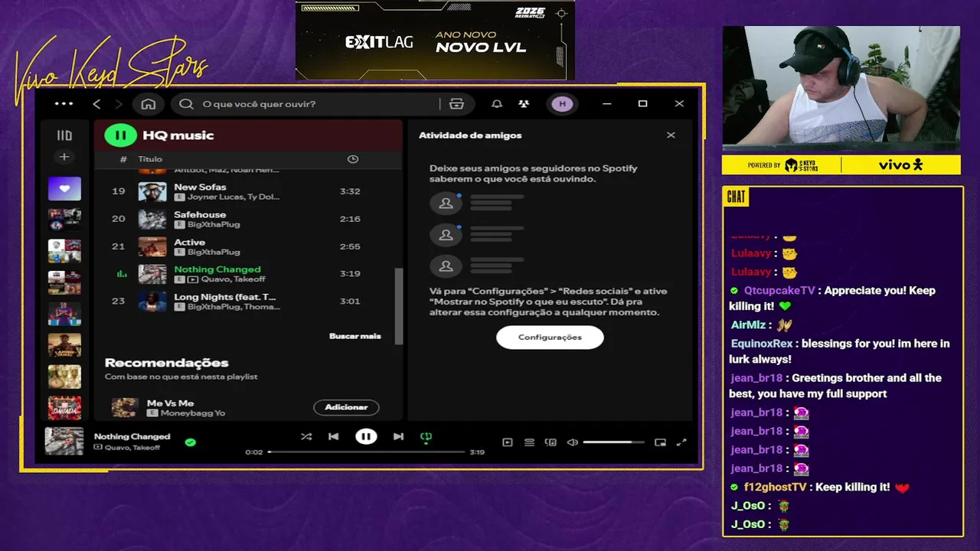Image resolution: width=980 pixels, height=551 pixels.
Task: Click the volume slider
Action: click(x=613, y=442)
